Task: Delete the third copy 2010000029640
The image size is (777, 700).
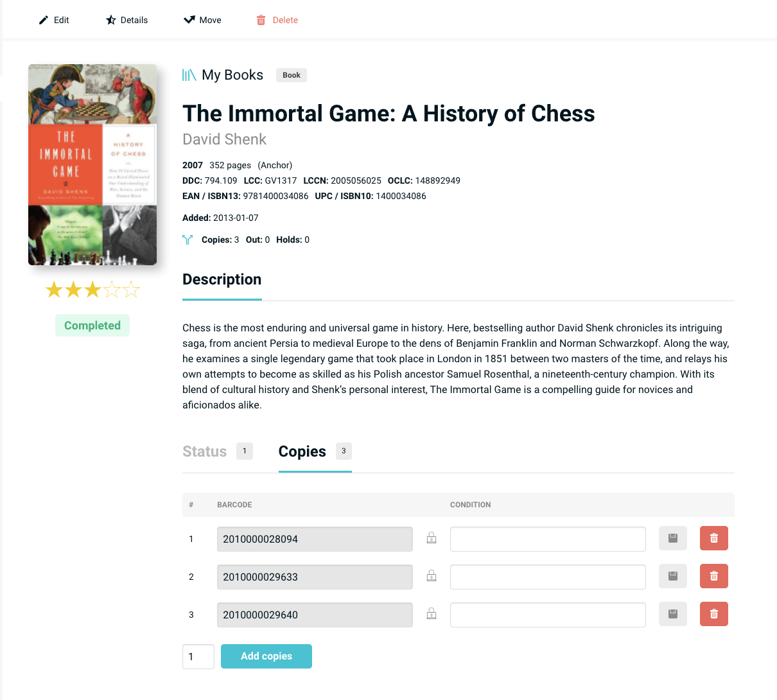Action: [x=713, y=614]
